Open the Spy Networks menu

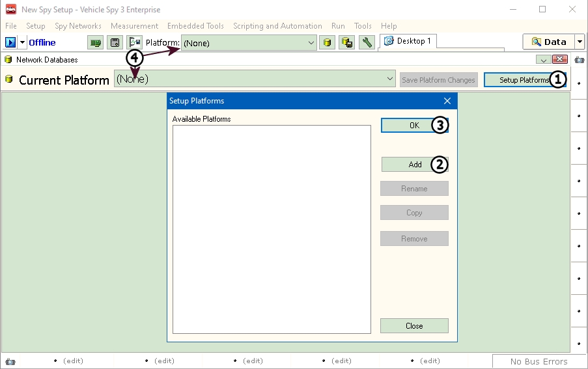coord(78,26)
